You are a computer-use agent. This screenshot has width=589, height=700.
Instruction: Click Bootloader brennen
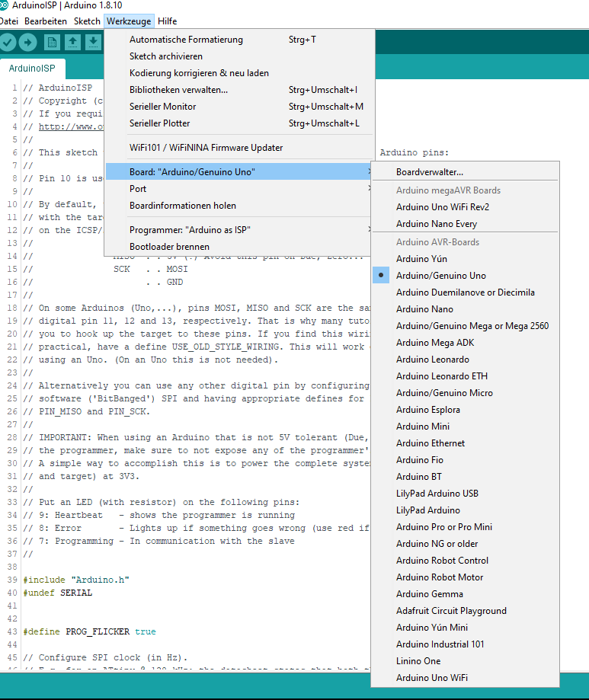[x=239, y=247]
